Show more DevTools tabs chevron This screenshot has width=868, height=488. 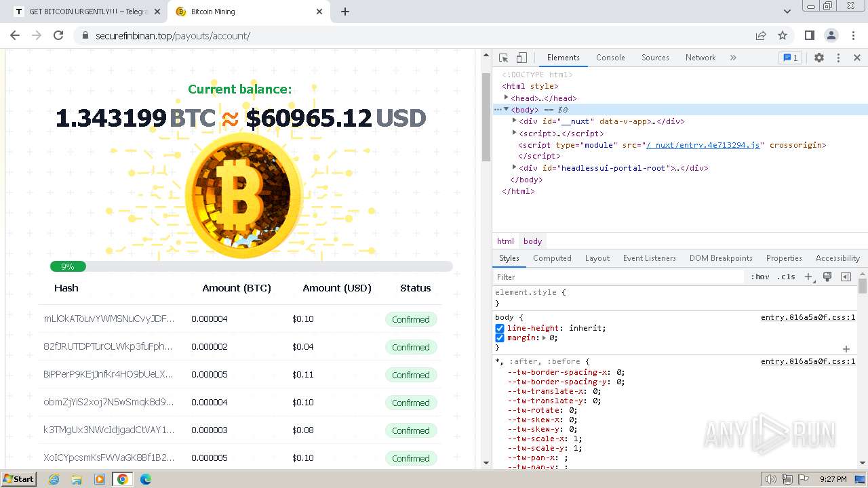pyautogui.click(x=733, y=58)
